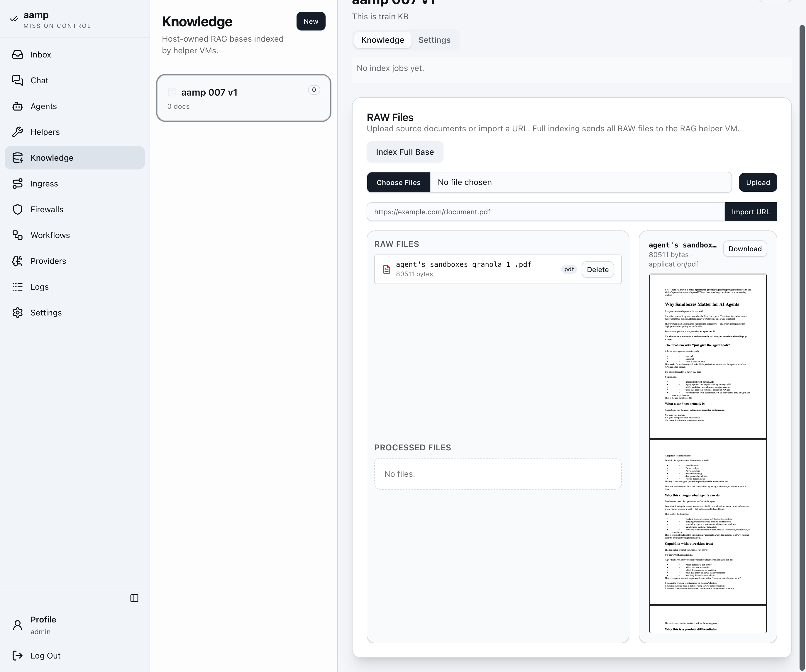This screenshot has height=672, width=806.
Task: Open the Providers menu label
Action: click(x=48, y=261)
